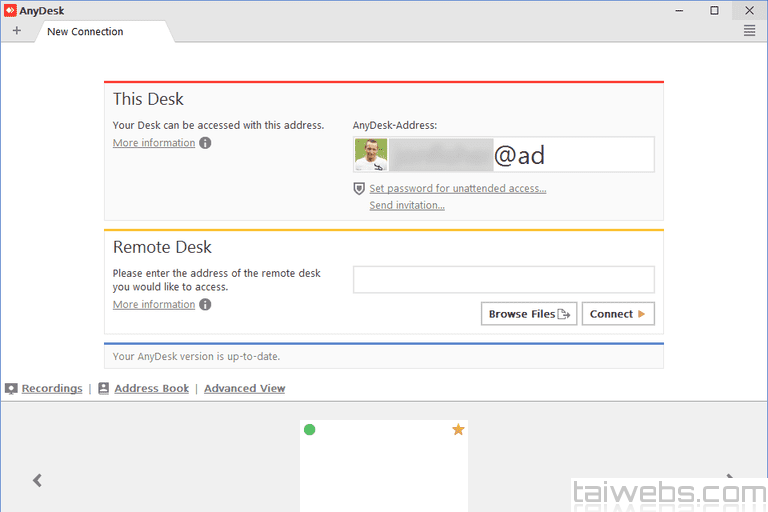The width and height of the screenshot is (768, 512).
Task: Click the Remote Desk info icon
Action: click(x=205, y=305)
